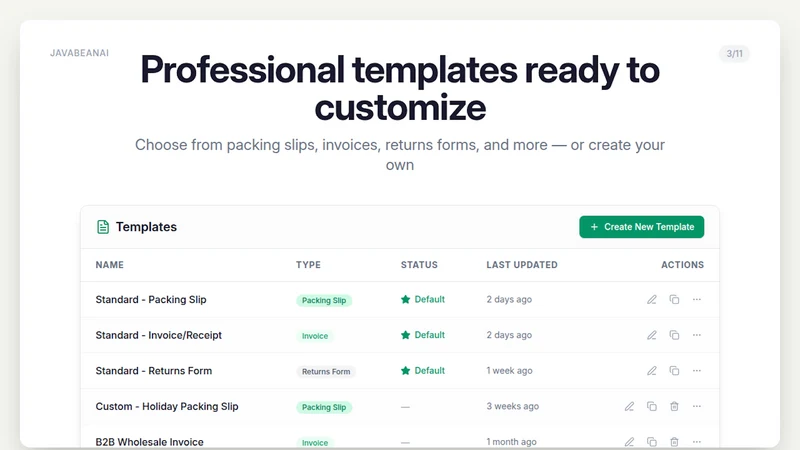Open more options for Standard - Returns Form
This screenshot has width=800, height=450.
[696, 371]
